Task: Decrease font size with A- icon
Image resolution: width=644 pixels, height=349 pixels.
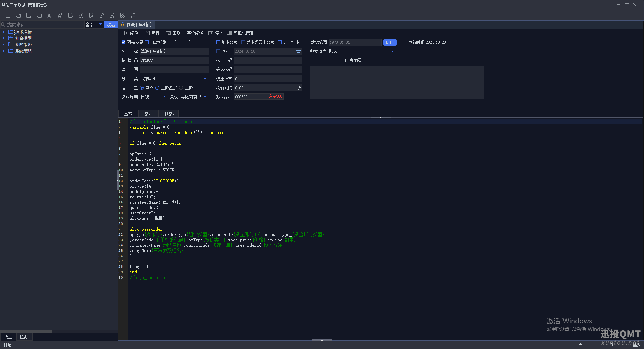Action: coord(50,15)
